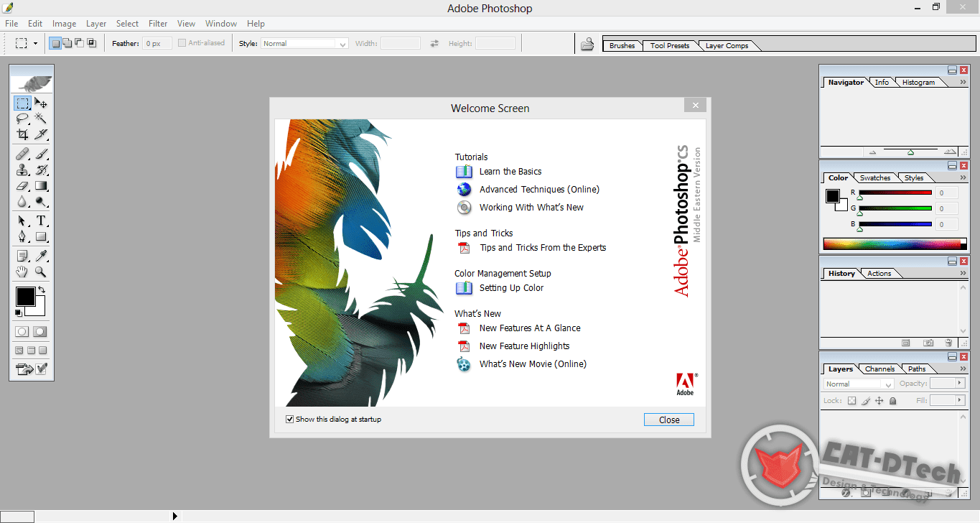Activate the Path Selection tool
The image size is (980, 523).
(22, 221)
